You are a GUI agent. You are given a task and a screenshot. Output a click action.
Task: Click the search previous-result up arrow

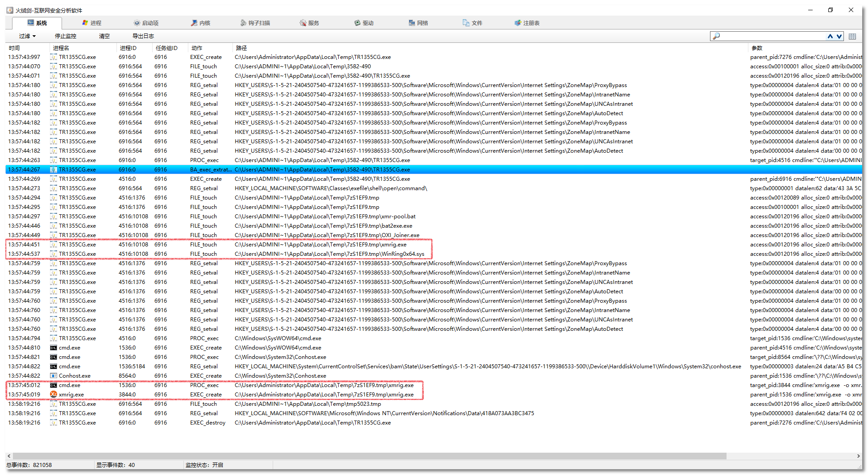(x=830, y=36)
